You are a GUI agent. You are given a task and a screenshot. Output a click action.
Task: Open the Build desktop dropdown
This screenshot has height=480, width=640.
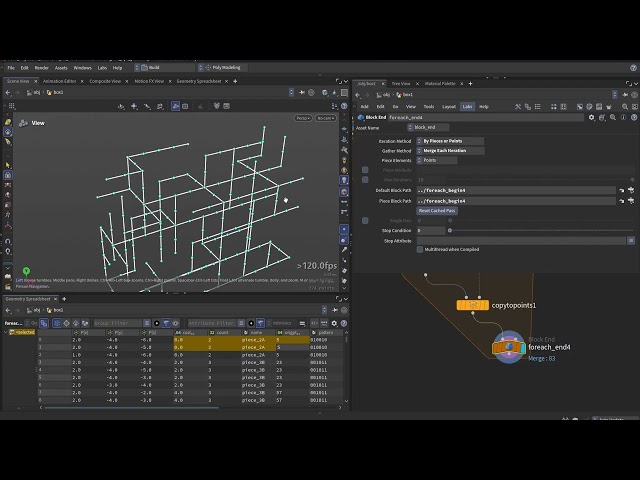(165, 68)
